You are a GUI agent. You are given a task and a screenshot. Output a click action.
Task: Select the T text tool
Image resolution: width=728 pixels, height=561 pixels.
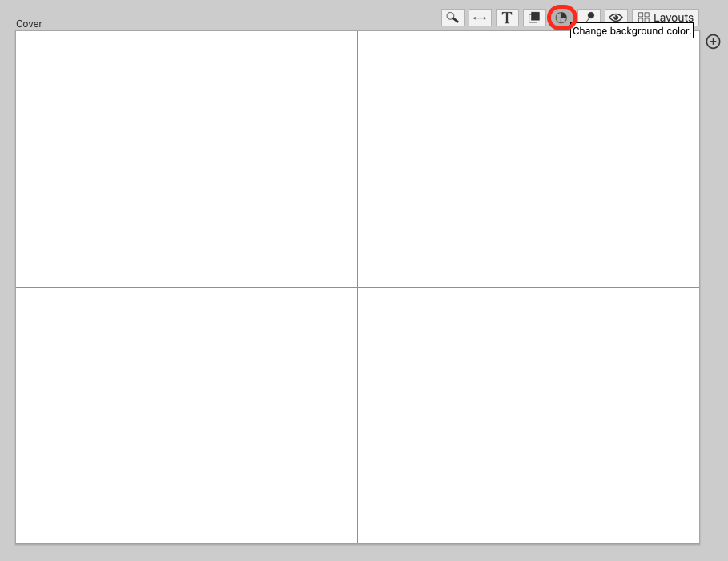tap(507, 18)
